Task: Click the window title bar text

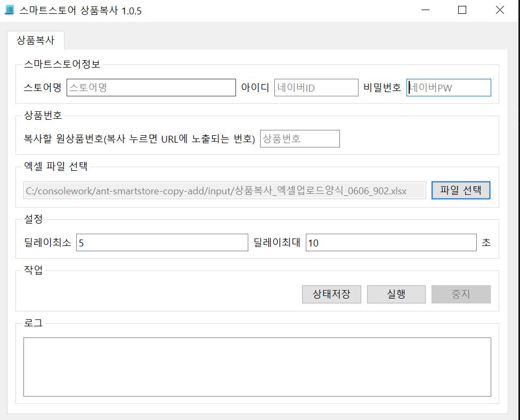Action: click(x=80, y=11)
